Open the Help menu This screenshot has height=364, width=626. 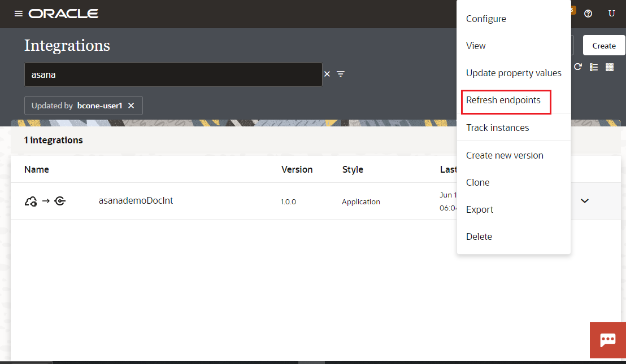click(x=588, y=14)
